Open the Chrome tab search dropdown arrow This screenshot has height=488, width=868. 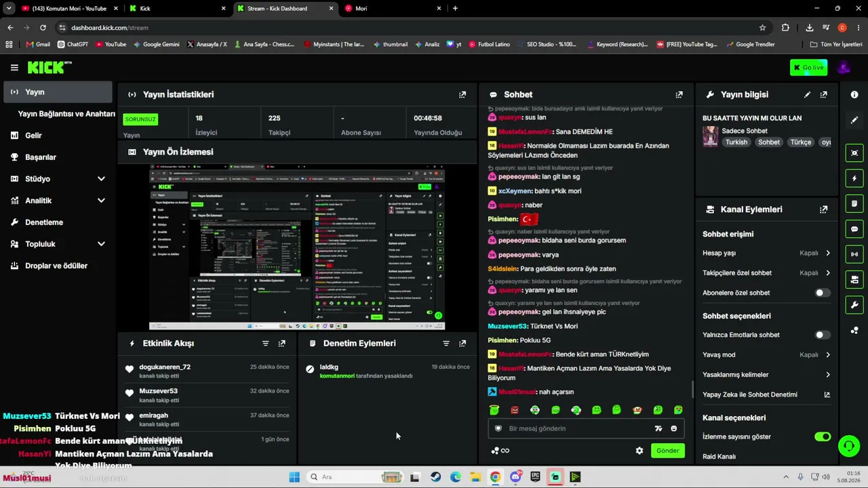click(9, 8)
